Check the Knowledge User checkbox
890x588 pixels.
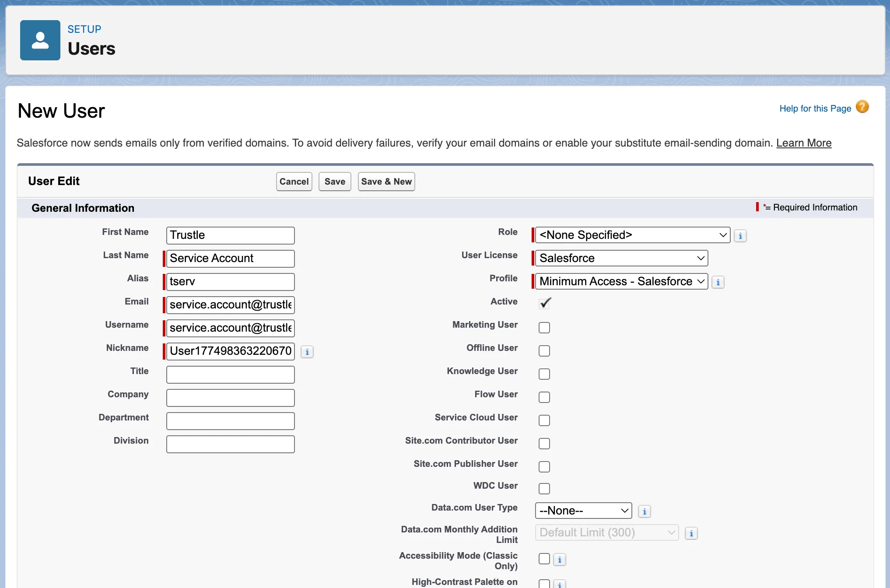[544, 374]
